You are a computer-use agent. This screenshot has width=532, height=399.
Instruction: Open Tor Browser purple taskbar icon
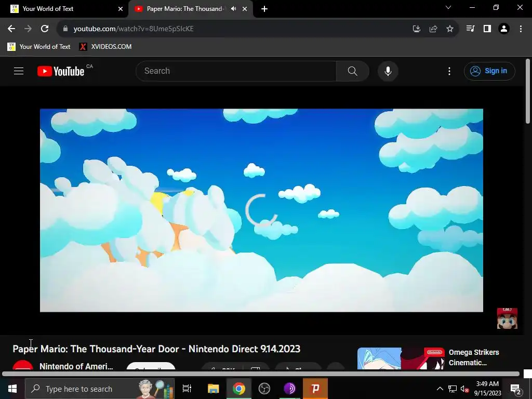(289, 389)
